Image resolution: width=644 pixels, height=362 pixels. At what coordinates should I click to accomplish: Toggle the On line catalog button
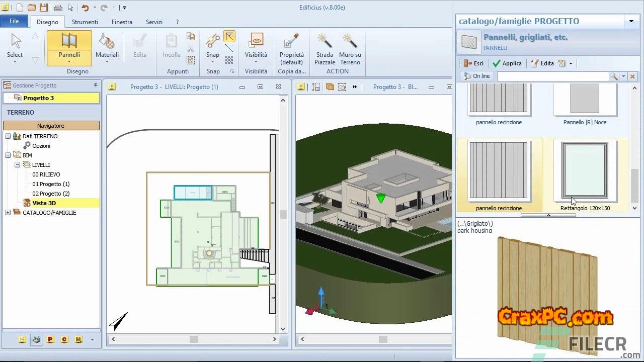tap(476, 76)
